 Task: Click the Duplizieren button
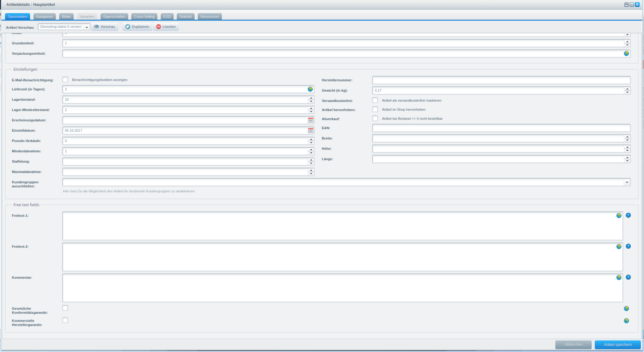coord(137,27)
